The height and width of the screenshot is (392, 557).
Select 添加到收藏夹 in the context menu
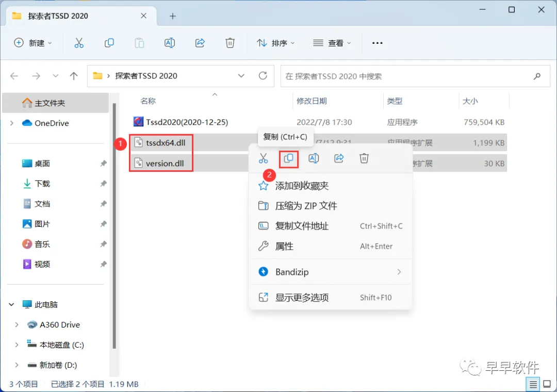tap(331, 186)
